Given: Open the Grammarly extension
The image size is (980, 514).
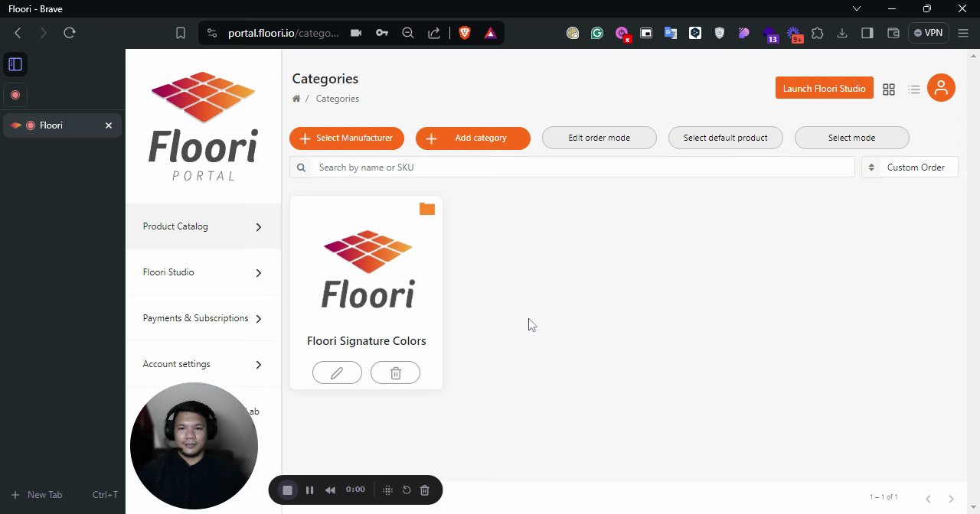Looking at the screenshot, I should tap(597, 33).
